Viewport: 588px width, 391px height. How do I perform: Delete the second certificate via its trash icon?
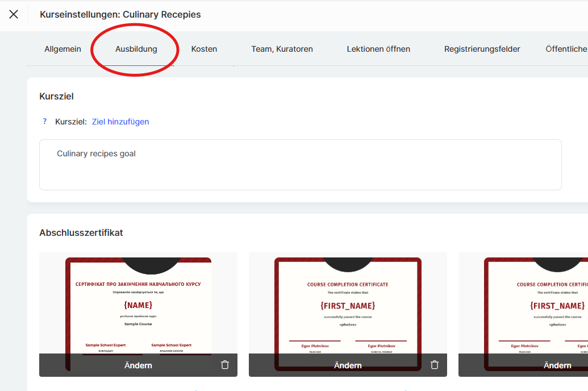[x=435, y=365]
